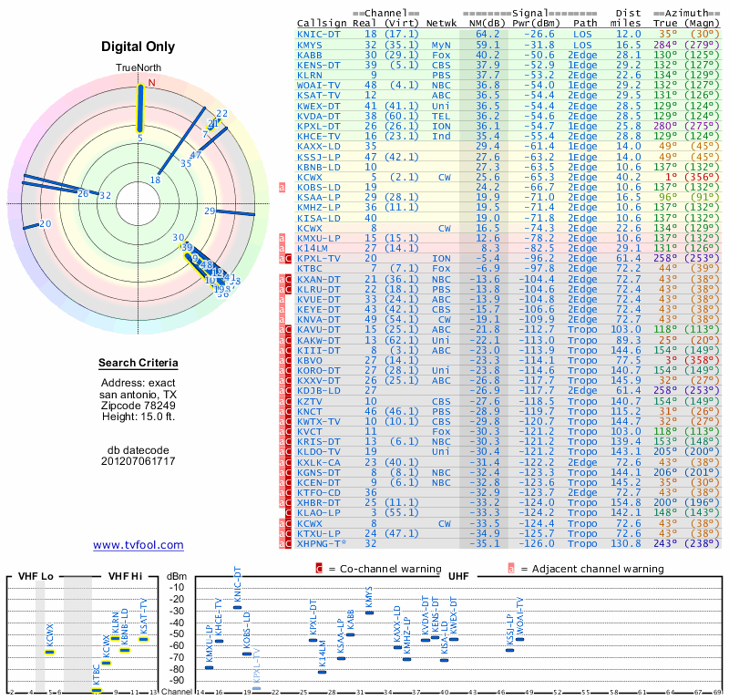The width and height of the screenshot is (729, 700).
Task: Click the channel 5 bar pointing north
Action: coord(140,108)
